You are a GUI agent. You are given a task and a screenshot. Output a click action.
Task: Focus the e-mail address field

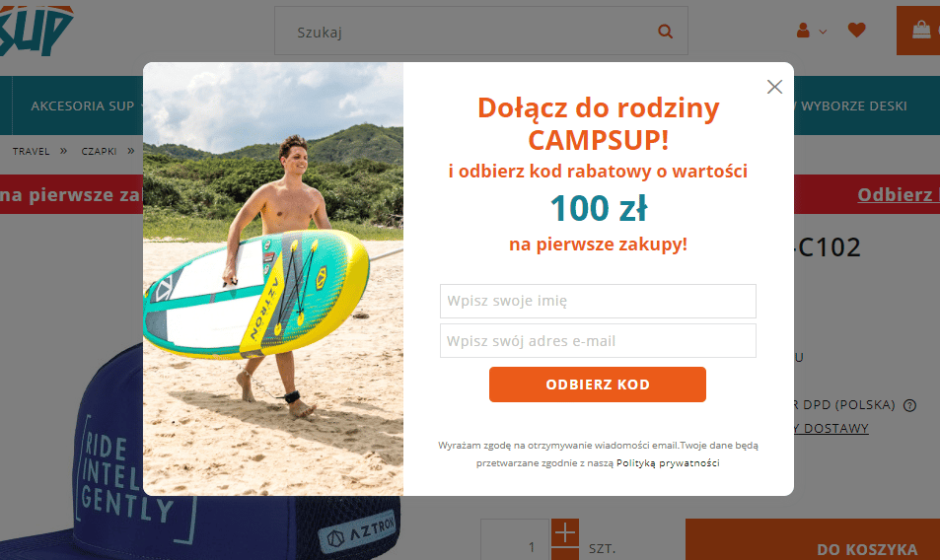(x=598, y=341)
